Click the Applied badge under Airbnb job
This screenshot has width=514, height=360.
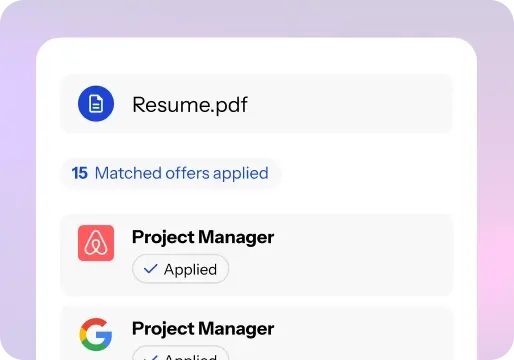(x=180, y=269)
